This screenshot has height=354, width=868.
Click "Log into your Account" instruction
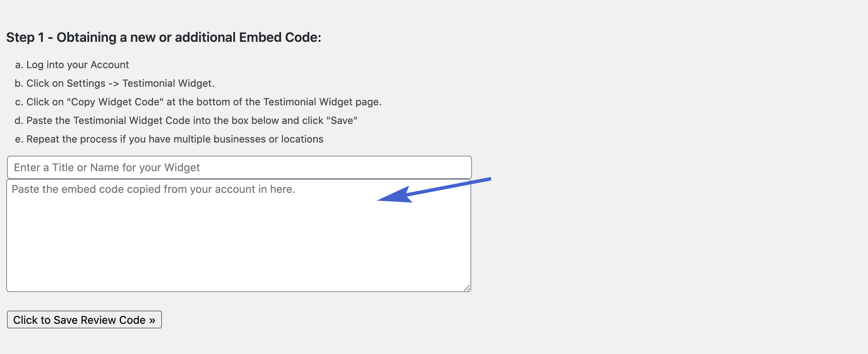[x=77, y=65]
